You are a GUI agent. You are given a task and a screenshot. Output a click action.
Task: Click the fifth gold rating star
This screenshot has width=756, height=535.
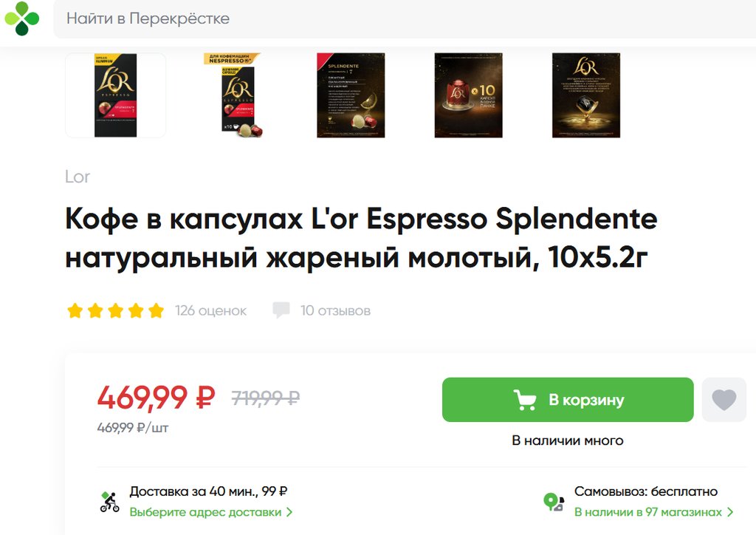[156, 310]
